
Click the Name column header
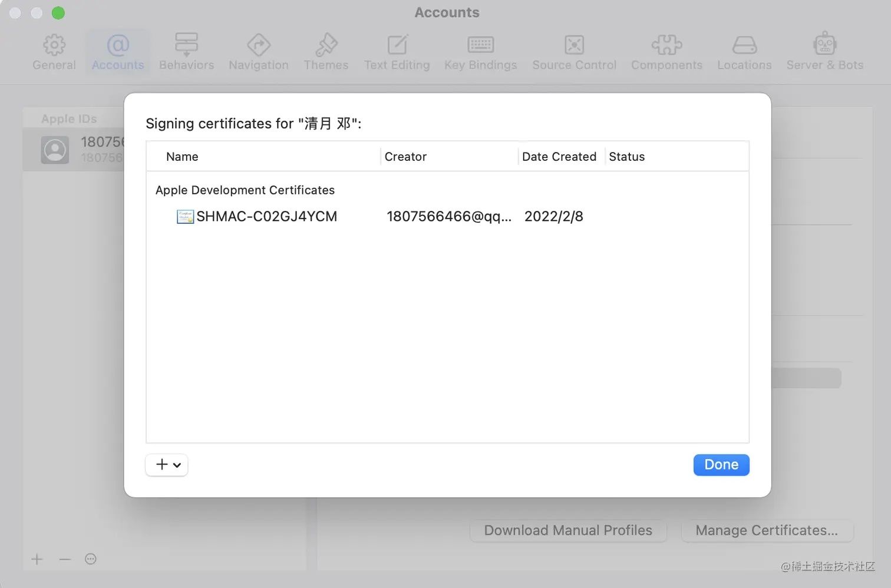(182, 157)
